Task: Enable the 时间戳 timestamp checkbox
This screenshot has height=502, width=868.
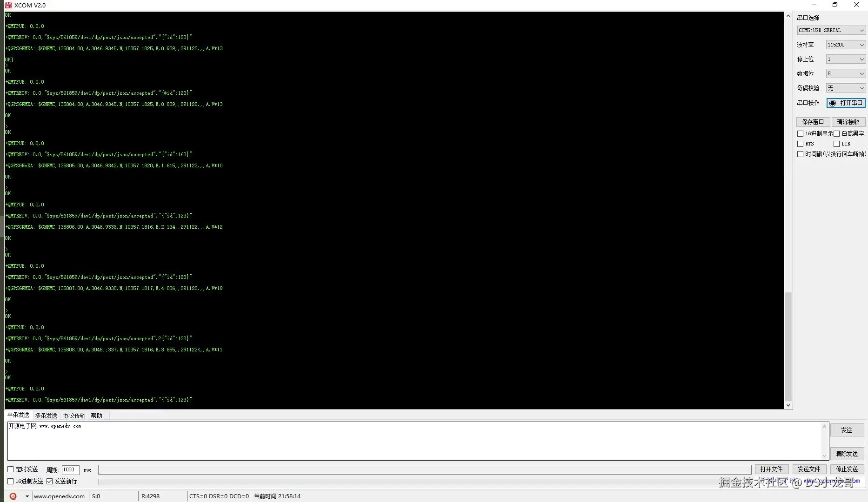Action: [x=801, y=154]
